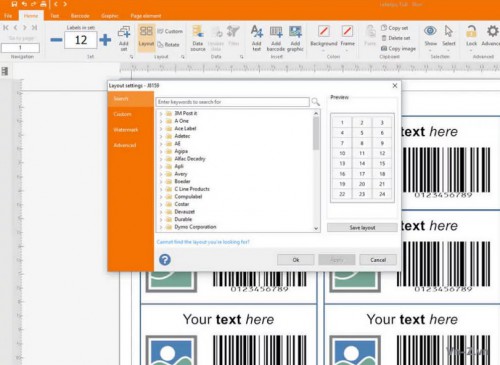Open the Custom layout option in the ribbon
The image size is (500, 365).
170,31
